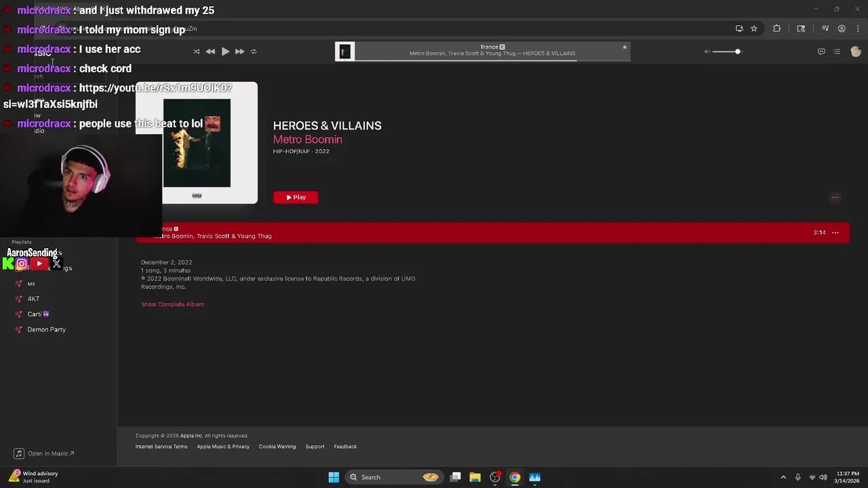The width and height of the screenshot is (868, 488).
Task: Open Task View on the taskbar
Action: click(x=456, y=477)
